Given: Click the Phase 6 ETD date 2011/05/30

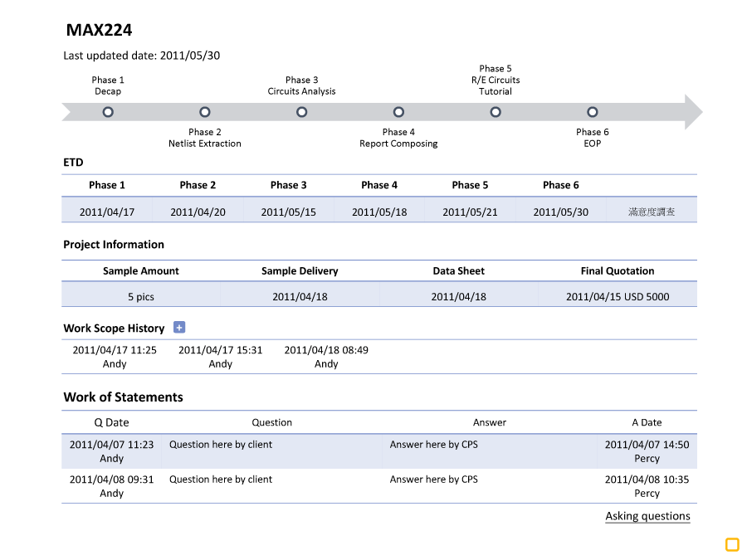Looking at the screenshot, I should click(x=561, y=212).
